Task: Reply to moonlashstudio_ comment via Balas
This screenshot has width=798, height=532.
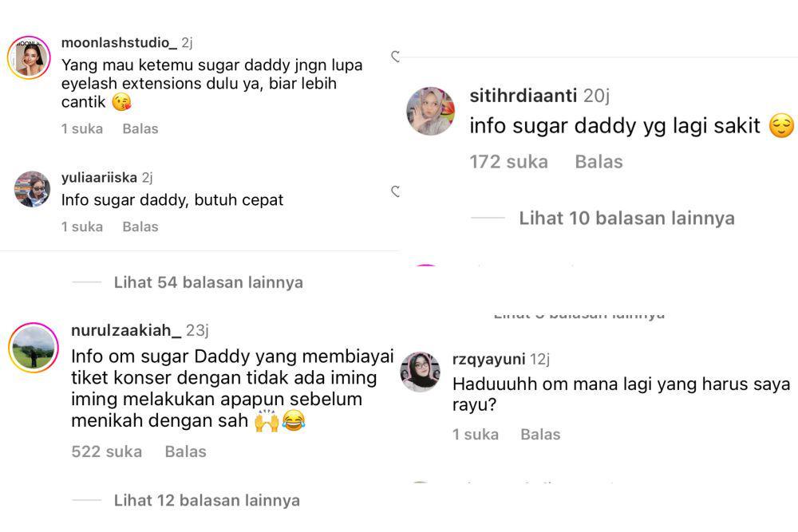Action: point(140,128)
